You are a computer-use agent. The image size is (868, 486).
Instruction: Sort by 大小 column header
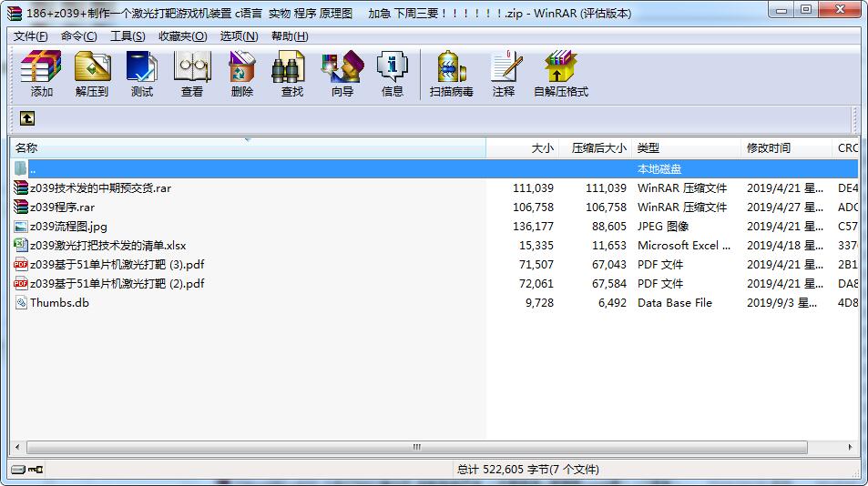point(523,147)
